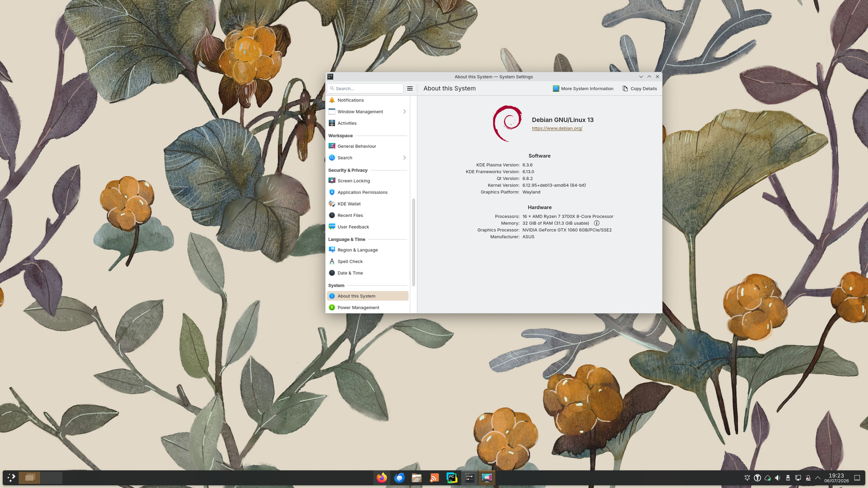
Task: Click into the settings Search field
Action: tap(365, 89)
